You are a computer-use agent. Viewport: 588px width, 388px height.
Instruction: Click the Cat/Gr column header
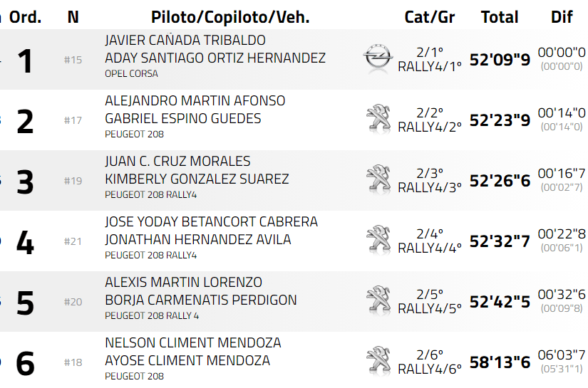click(430, 16)
